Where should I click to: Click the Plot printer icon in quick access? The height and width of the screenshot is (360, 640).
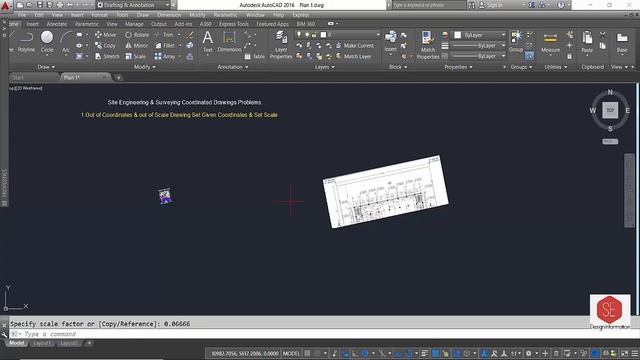point(60,5)
